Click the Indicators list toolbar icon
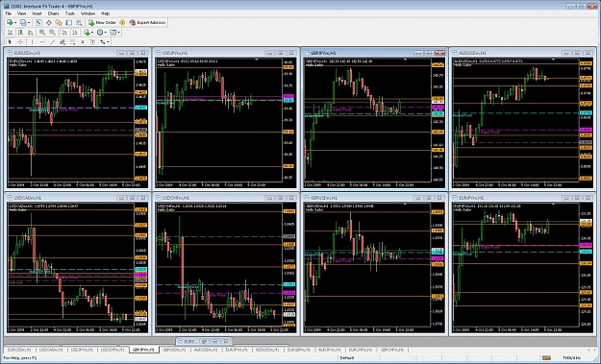Screen dimensions: 601x364 point(87,33)
